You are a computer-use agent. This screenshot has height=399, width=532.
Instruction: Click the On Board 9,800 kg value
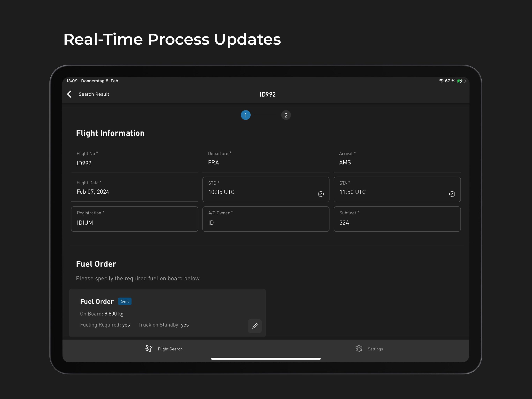pos(114,314)
